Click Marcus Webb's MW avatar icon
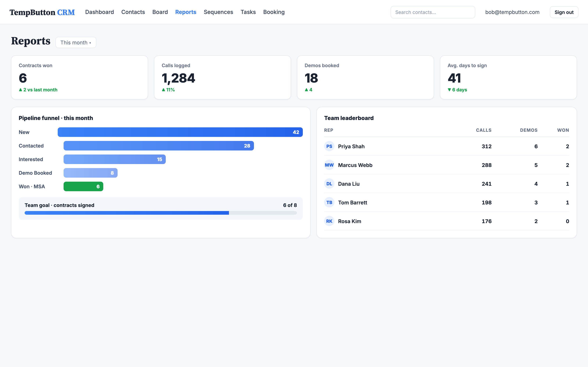Screen dimensions: 588x367 [x=329, y=165]
